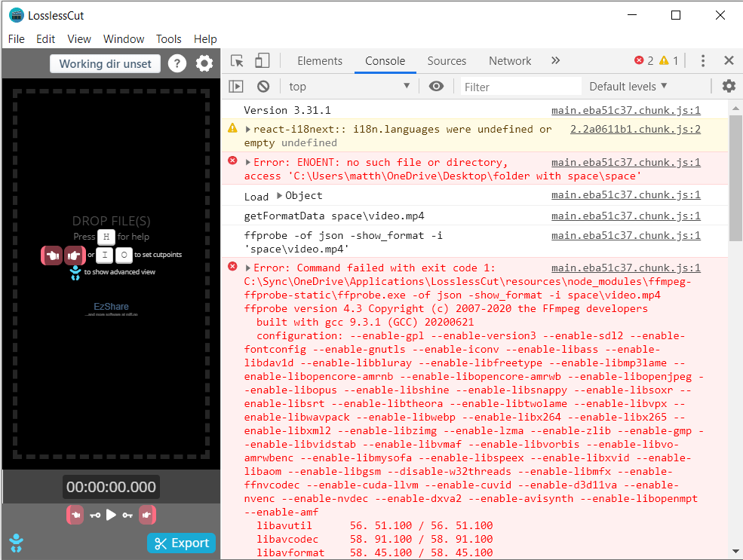Click right-pointing hand in drop area
This screenshot has width=743, height=560.
point(75,256)
